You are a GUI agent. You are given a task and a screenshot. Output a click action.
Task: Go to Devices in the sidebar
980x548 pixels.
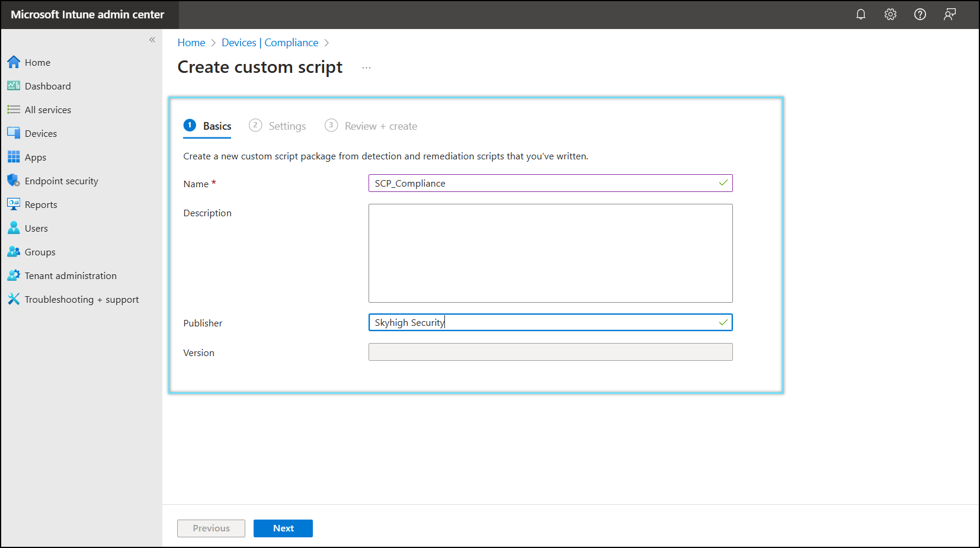tap(41, 133)
